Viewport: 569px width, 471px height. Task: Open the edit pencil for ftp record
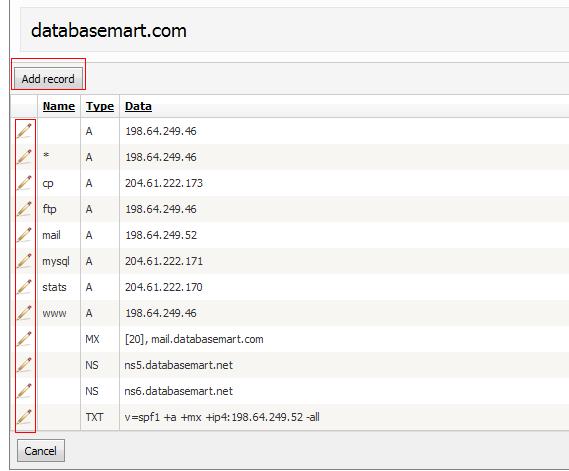pyautogui.click(x=24, y=209)
